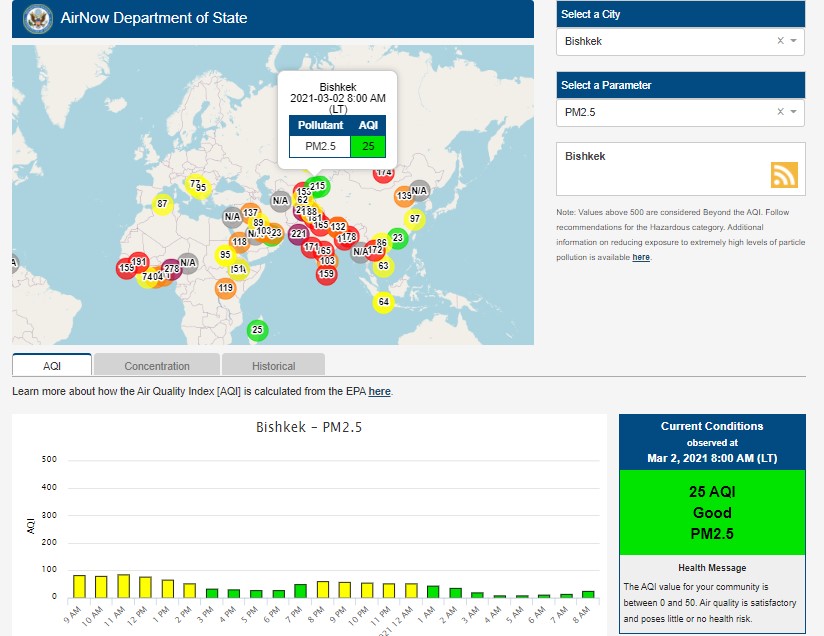This screenshot has height=636, width=824.
Task: Click the Department of State seal logo
Action: [37, 18]
